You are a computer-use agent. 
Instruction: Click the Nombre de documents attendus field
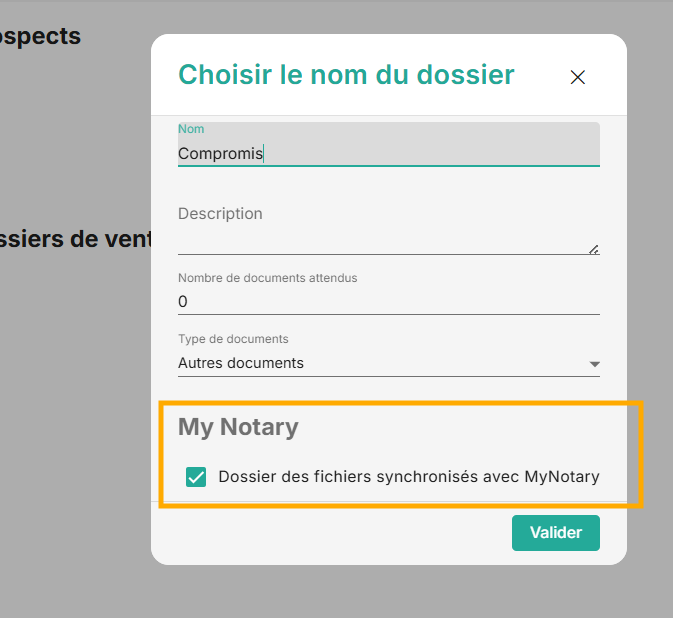[388, 301]
